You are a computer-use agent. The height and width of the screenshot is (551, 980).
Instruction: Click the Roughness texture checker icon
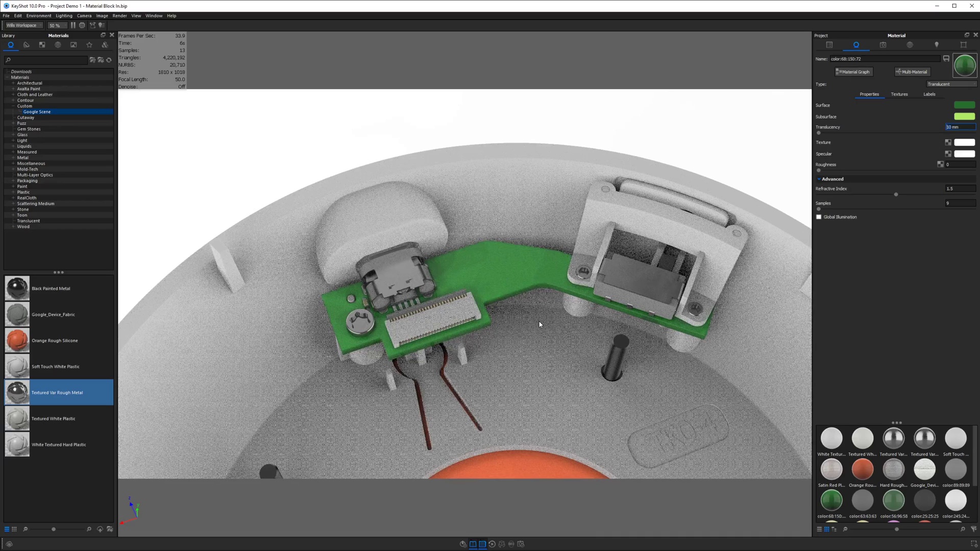940,164
